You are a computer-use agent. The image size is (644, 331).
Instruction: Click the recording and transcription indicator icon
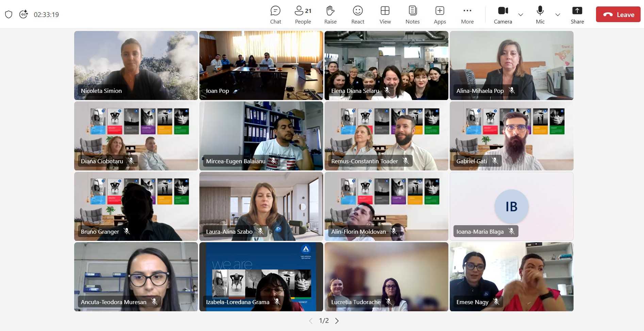pyautogui.click(x=23, y=14)
